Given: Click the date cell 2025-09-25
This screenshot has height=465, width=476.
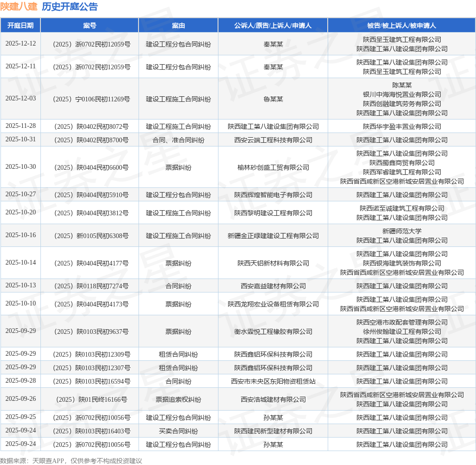Looking at the screenshot, I should tap(20, 417).
